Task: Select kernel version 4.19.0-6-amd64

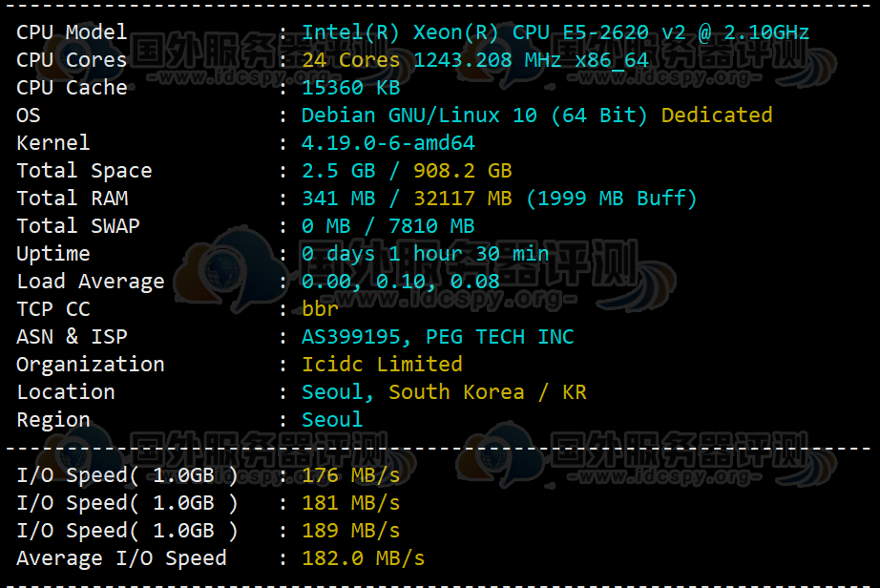Action: 388,143
